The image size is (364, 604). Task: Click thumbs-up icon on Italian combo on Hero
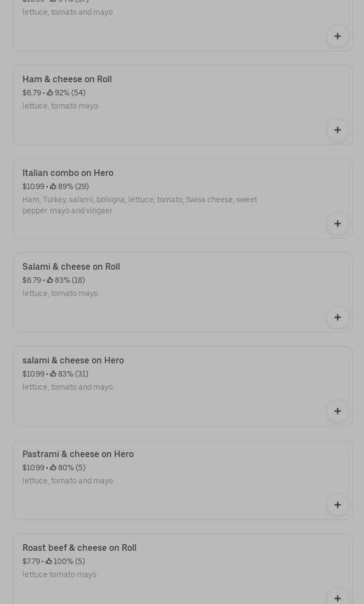[x=53, y=186]
